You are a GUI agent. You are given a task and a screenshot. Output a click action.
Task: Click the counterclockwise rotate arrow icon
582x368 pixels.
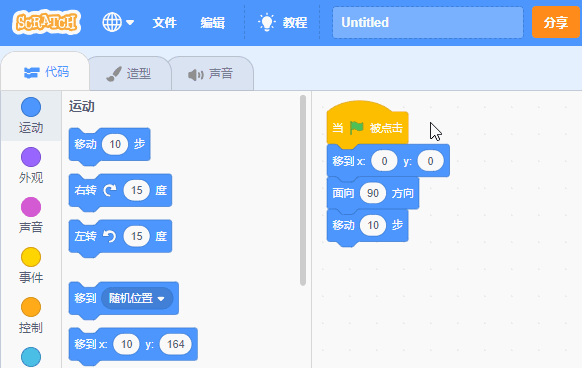(109, 236)
